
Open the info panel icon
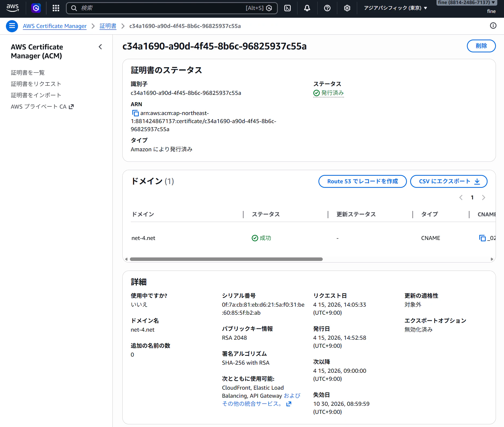pos(493,26)
